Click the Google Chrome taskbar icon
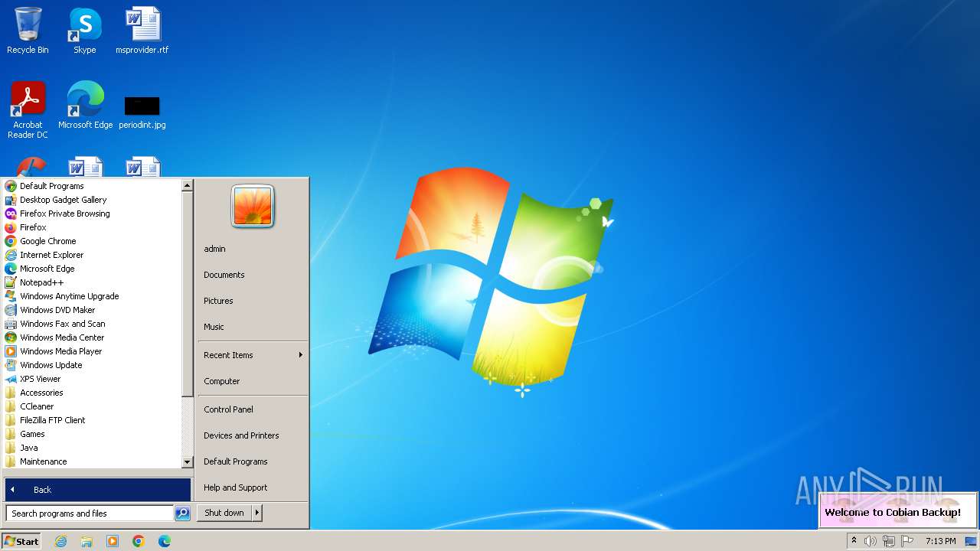 (139, 541)
